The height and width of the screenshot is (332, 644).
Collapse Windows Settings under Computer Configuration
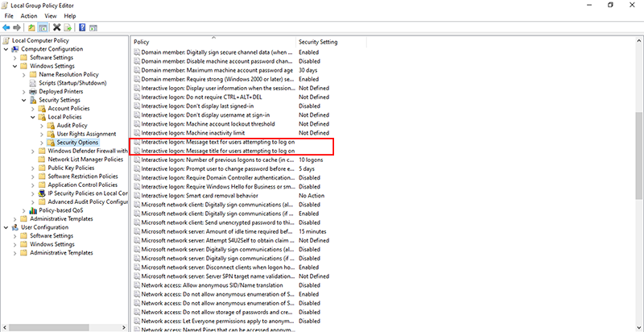(x=14, y=66)
